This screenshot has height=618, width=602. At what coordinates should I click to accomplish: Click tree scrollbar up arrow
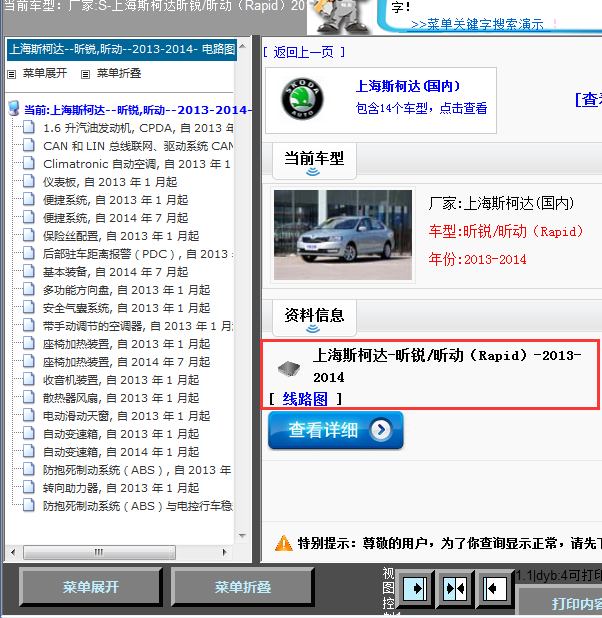tap(242, 46)
